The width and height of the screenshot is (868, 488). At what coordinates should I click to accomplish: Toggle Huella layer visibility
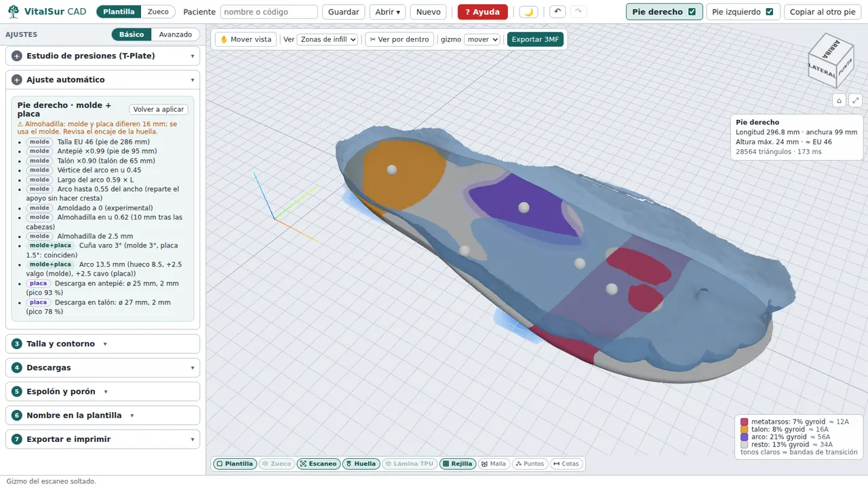tap(360, 464)
